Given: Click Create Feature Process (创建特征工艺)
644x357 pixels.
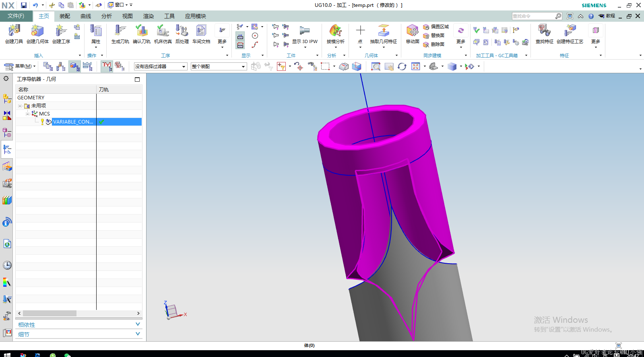Looking at the screenshot, I should click(570, 34).
